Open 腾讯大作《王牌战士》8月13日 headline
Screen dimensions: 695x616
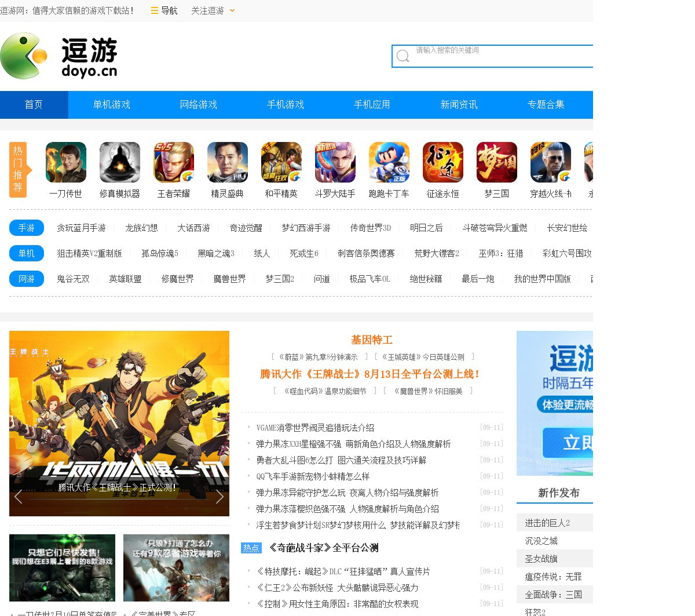(370, 374)
